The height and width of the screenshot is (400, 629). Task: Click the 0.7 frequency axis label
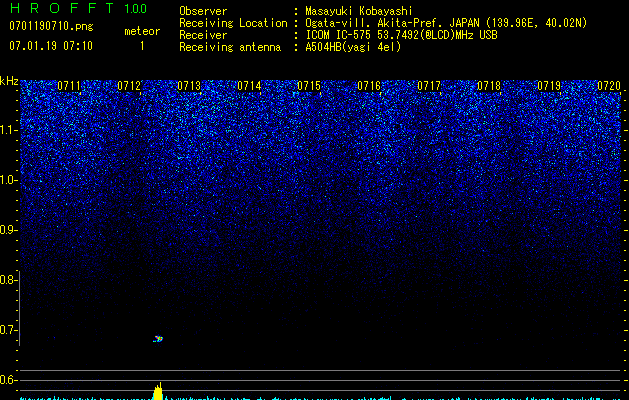click(x=8, y=330)
